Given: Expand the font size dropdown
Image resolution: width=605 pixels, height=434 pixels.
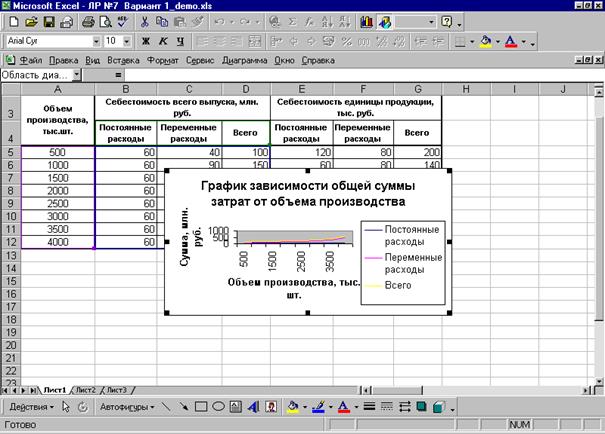Looking at the screenshot, I should point(126,42).
